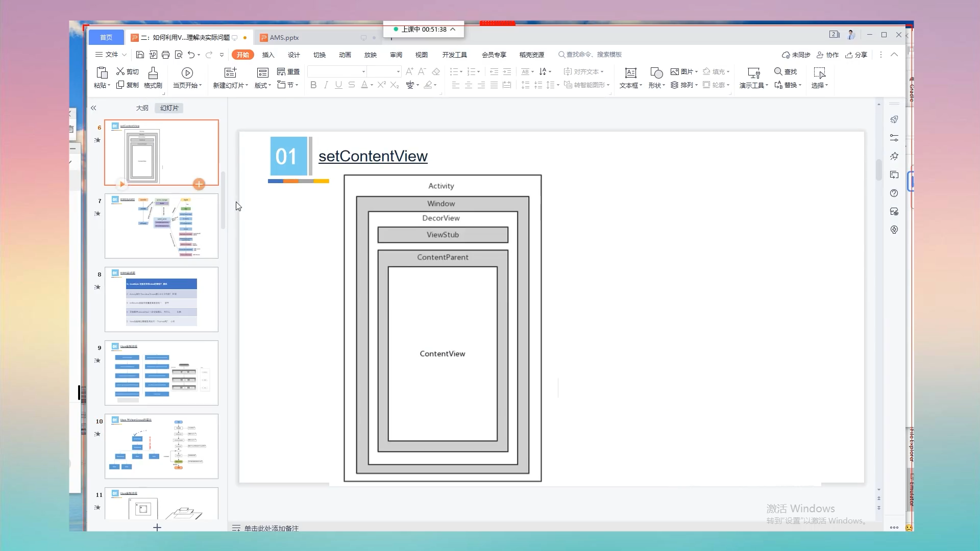Open the Insert (插入) ribbon tab
980x551 pixels.
pos(268,55)
